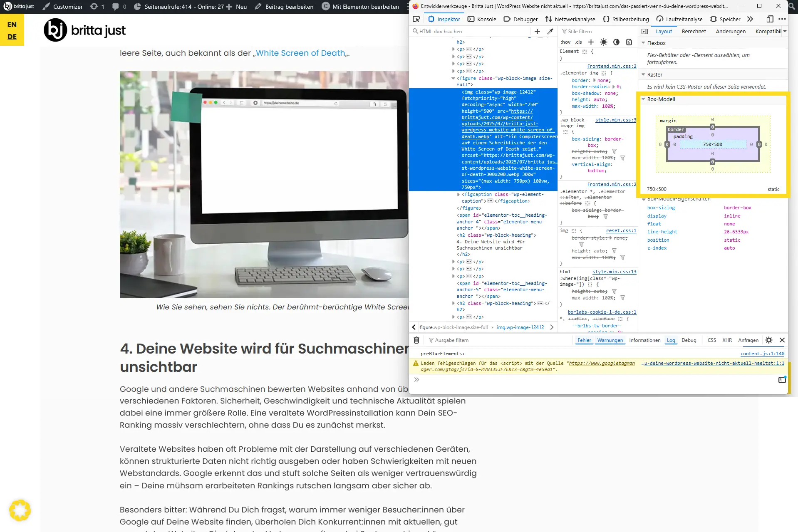This screenshot has width=798, height=532.
Task: Toggle Fehler console filter
Action: tap(584, 340)
